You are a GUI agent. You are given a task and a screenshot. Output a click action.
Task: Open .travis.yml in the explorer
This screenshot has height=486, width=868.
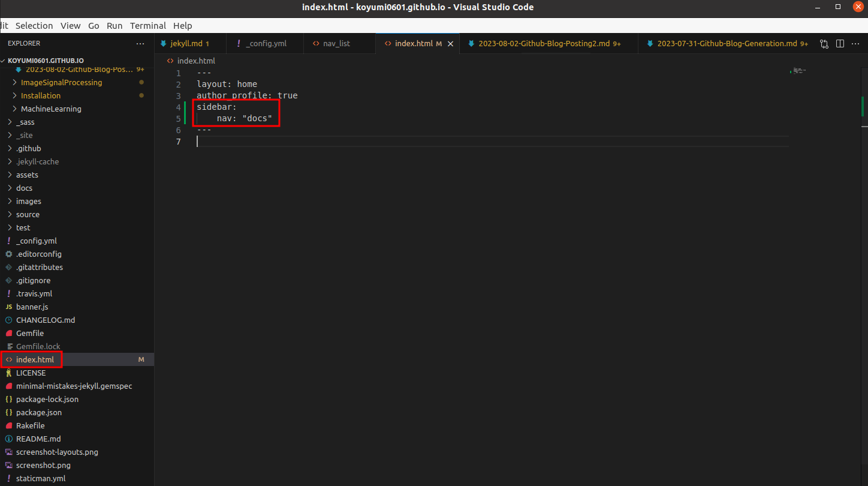[x=77, y=293]
